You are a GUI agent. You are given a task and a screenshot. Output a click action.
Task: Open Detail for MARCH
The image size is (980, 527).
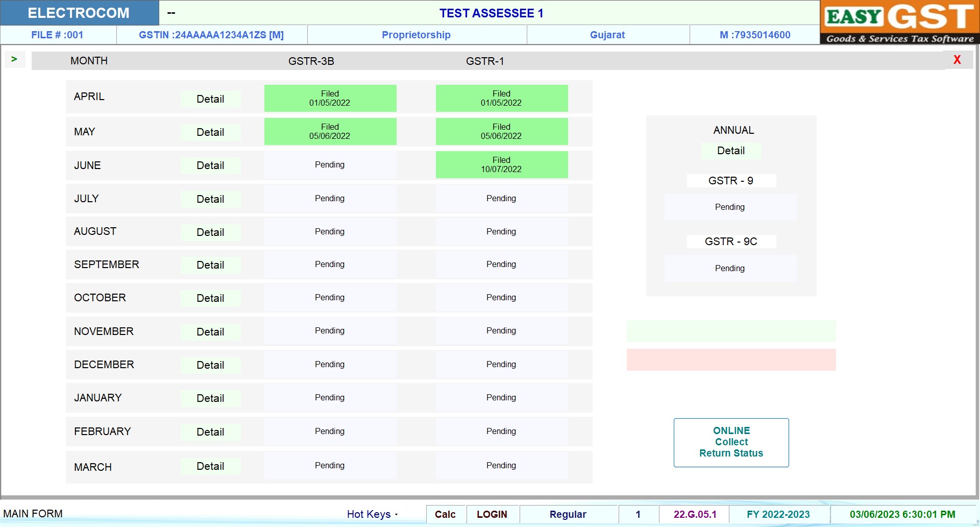(x=210, y=466)
